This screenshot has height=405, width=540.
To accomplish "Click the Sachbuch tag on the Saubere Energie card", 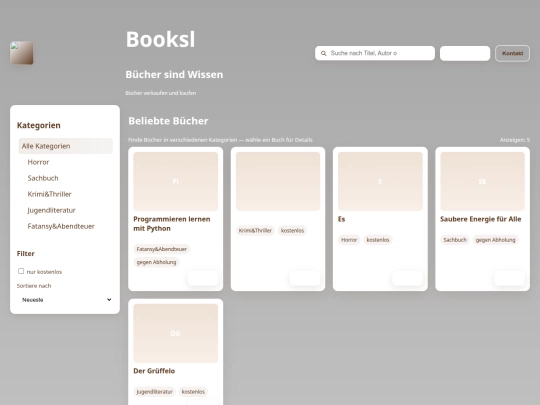I will click(x=455, y=240).
